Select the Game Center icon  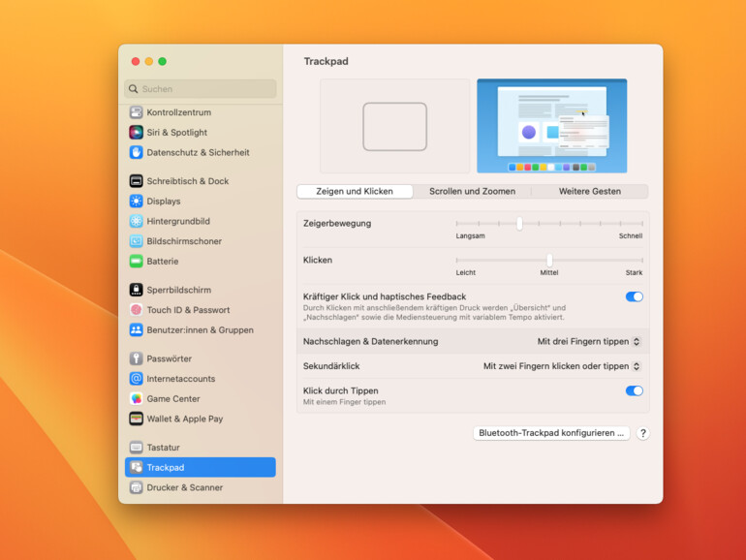tap(137, 398)
